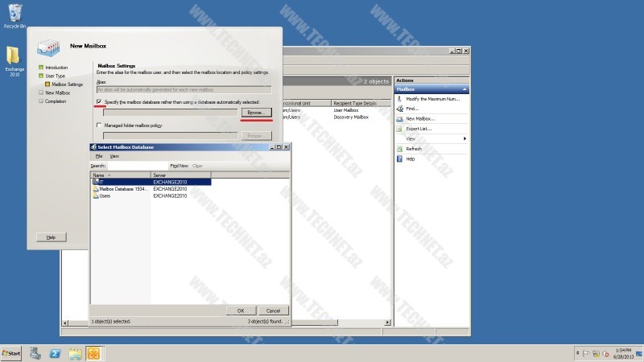Click New Mailbox... in Actions pane
The height and width of the screenshot is (362, 644).
(x=420, y=118)
